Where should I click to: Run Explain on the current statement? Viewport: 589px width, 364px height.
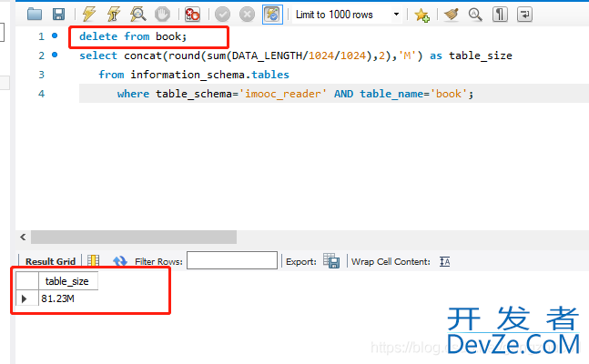(137, 15)
